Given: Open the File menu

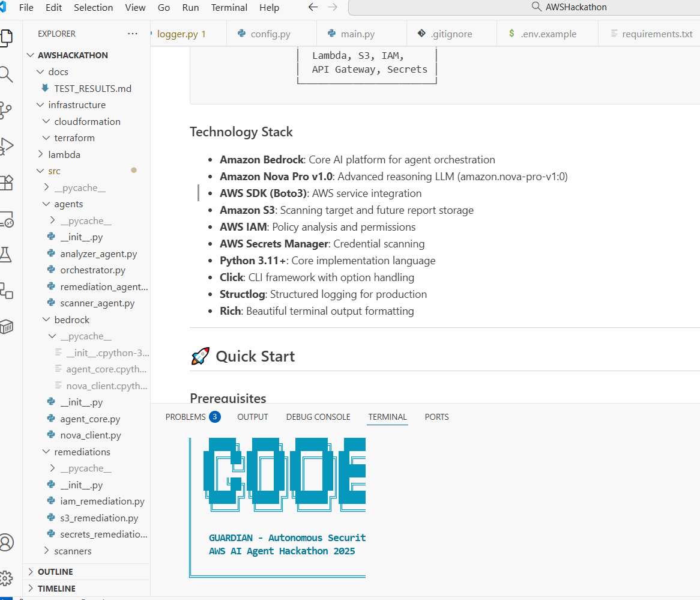Looking at the screenshot, I should [26, 8].
